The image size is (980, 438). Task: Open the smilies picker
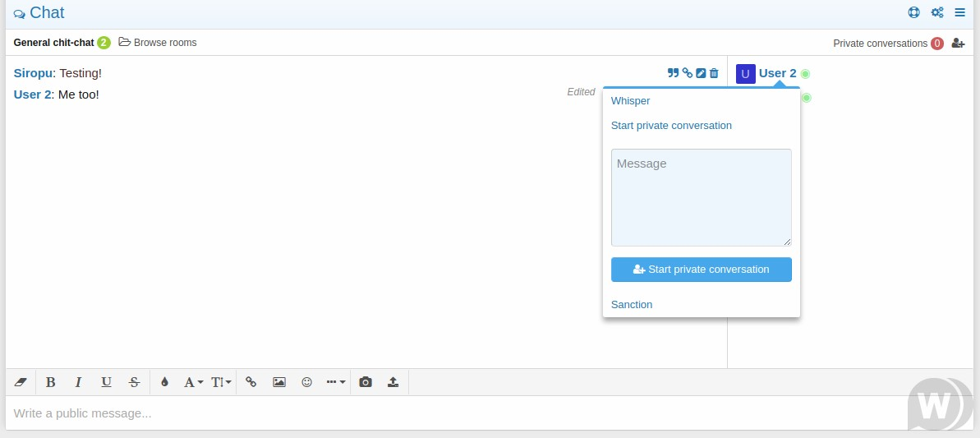pyautogui.click(x=306, y=382)
